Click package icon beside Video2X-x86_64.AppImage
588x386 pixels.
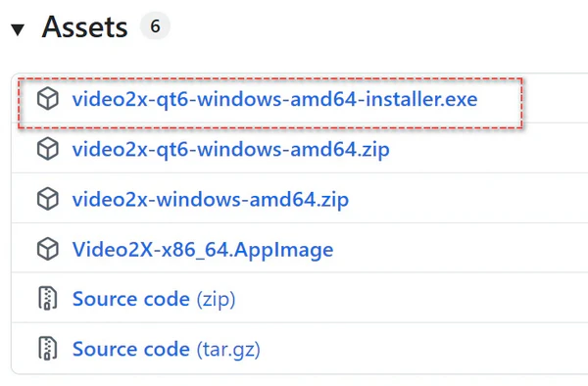pos(48,249)
